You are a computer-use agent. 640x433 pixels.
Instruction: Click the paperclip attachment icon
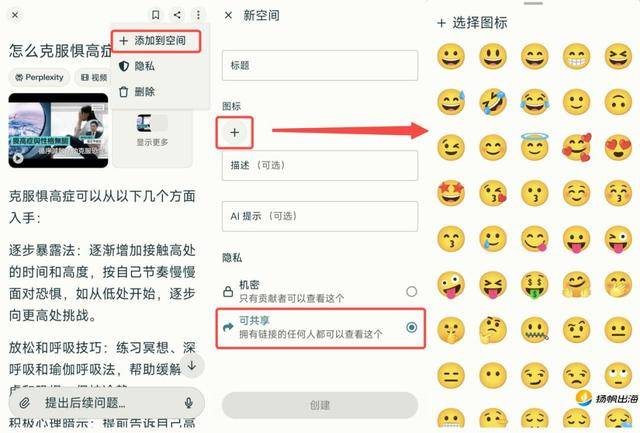point(24,403)
